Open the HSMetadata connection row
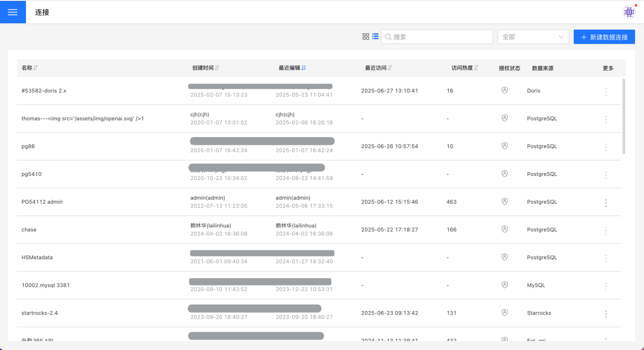 pos(37,257)
